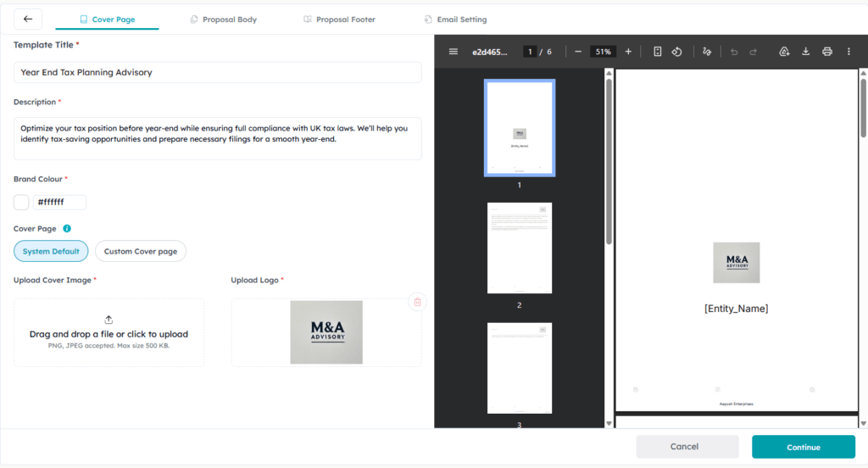This screenshot has height=468, width=868.
Task: Click the e2d465... file name
Action: coord(489,52)
